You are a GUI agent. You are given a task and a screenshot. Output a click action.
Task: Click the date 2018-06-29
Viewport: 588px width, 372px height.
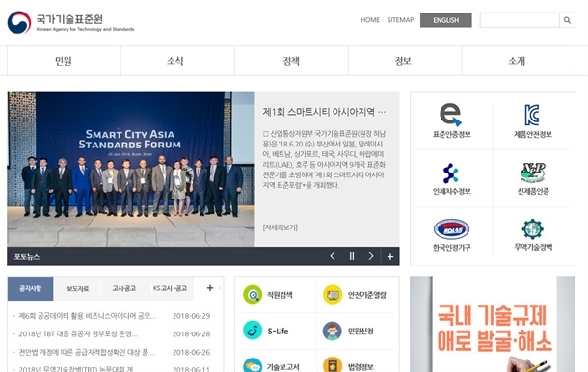coord(191,316)
